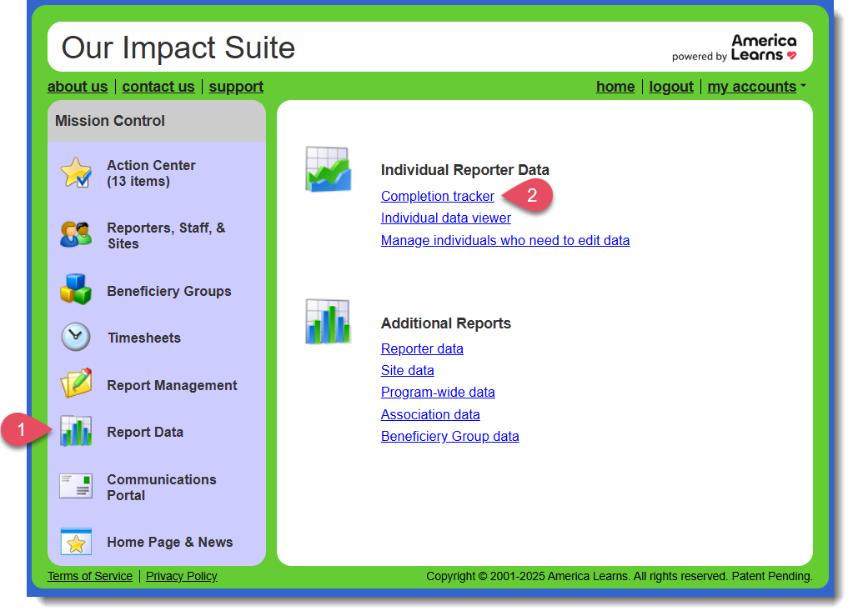The image size is (853, 616).
Task: Click the Report Management folder-and-pencil icon
Action: 76,383
